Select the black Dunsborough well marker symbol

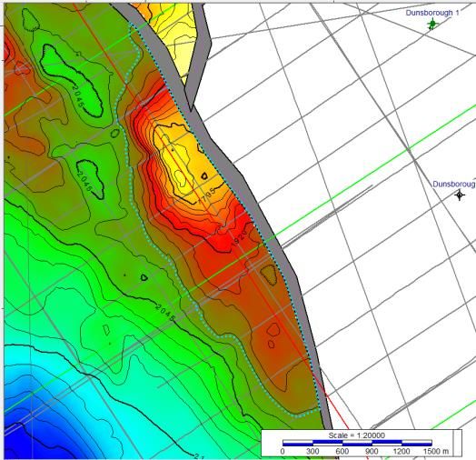click(460, 195)
